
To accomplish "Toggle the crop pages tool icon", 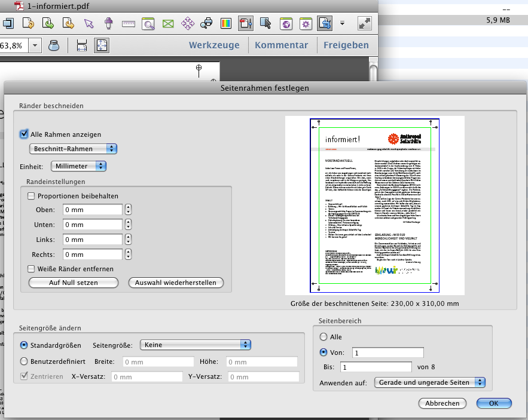I will click(325, 23).
